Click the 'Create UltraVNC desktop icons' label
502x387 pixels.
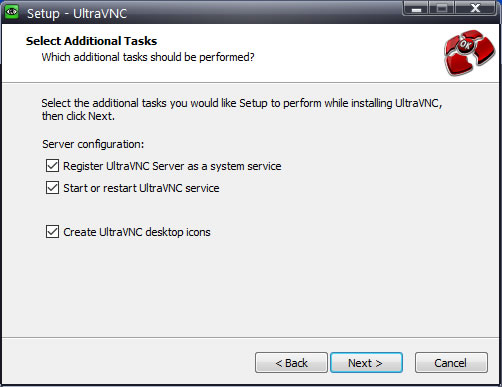pos(137,232)
